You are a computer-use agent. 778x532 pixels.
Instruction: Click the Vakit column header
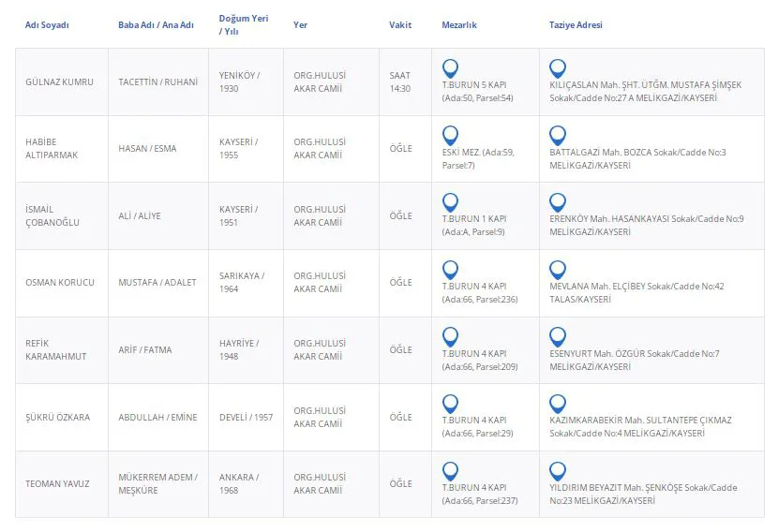click(400, 25)
